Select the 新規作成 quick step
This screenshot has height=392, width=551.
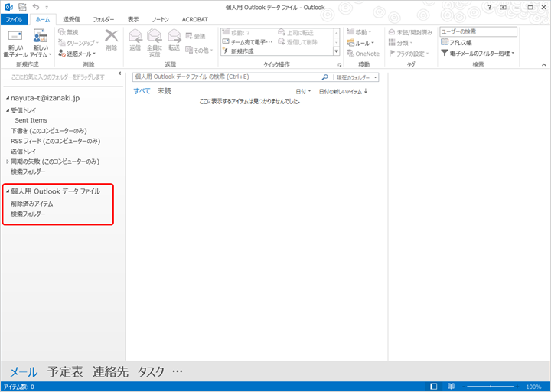[238, 51]
